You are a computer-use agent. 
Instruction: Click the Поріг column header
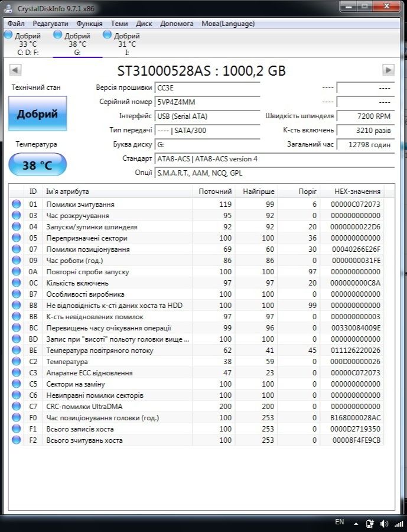coord(299,192)
